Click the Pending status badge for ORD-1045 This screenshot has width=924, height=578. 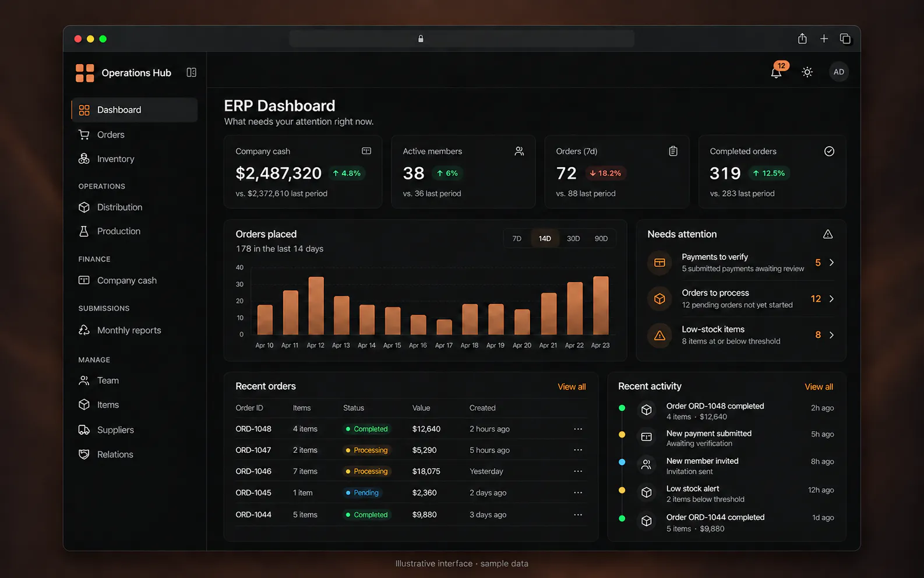click(x=362, y=493)
